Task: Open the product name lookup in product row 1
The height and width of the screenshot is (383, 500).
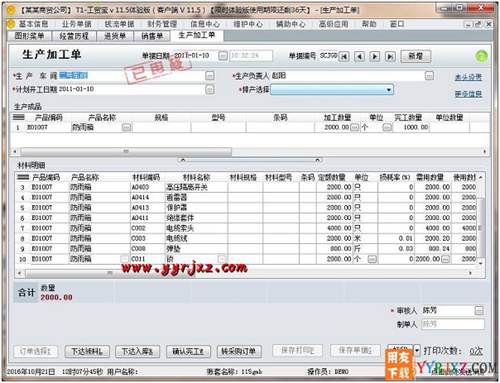Action: (x=127, y=127)
